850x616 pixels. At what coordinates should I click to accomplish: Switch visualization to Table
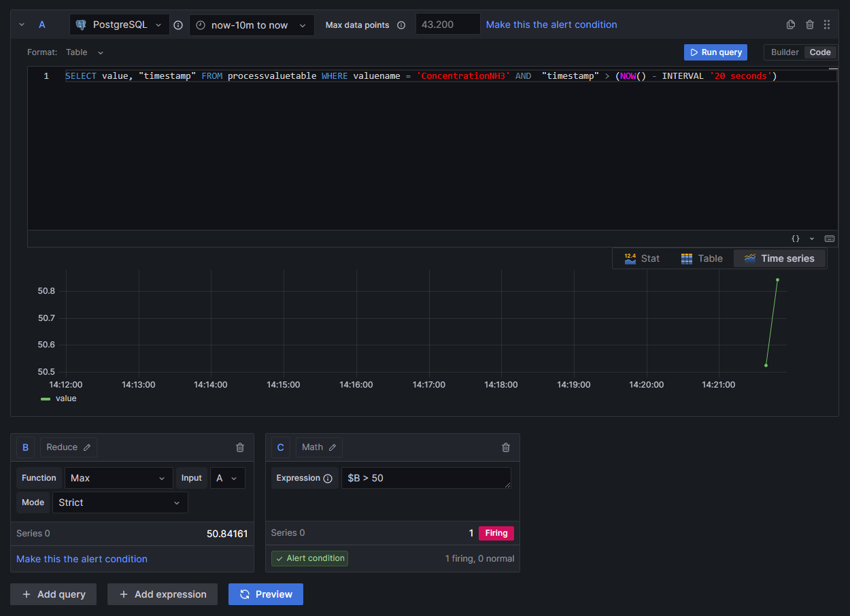(x=702, y=258)
